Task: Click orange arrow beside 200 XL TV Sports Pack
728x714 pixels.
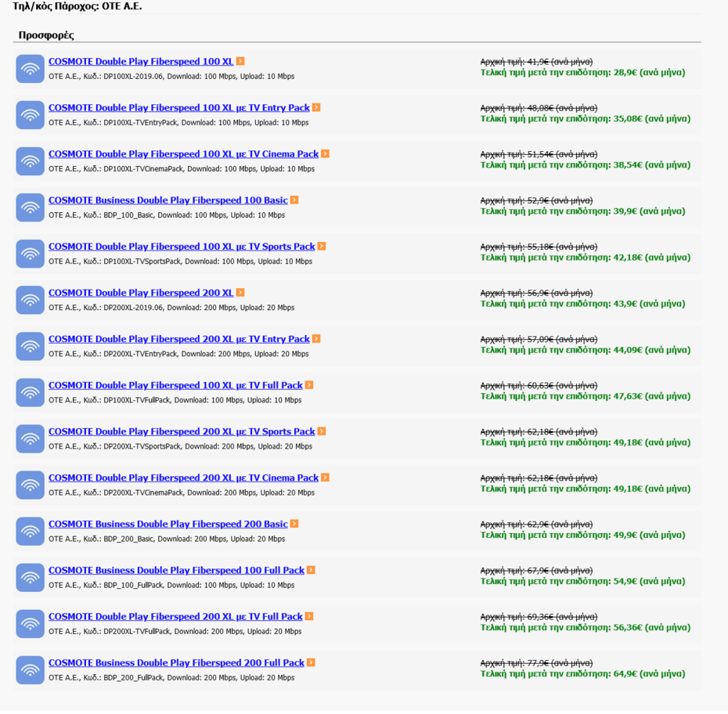Action: pyautogui.click(x=321, y=431)
